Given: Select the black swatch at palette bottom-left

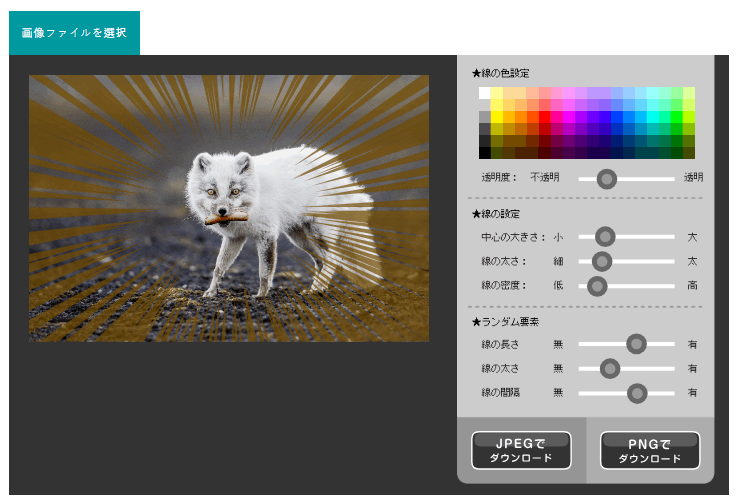Looking at the screenshot, I should (484, 153).
